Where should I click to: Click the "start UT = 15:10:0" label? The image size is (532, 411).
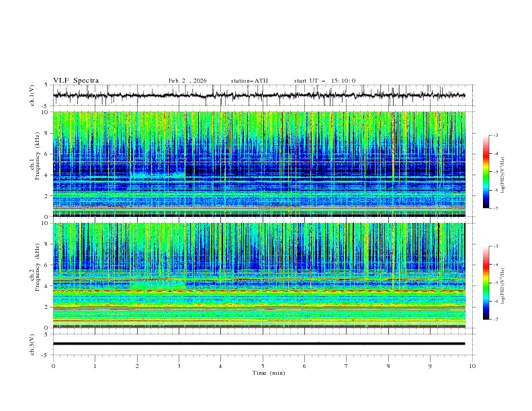coord(324,81)
